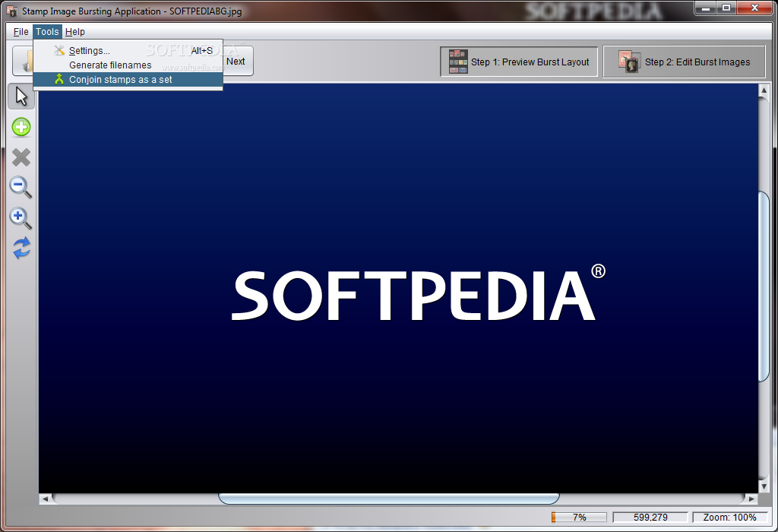Viewport: 778px width, 532px height.
Task: Click the vertical scrollbar thumb
Action: pyautogui.click(x=764, y=287)
